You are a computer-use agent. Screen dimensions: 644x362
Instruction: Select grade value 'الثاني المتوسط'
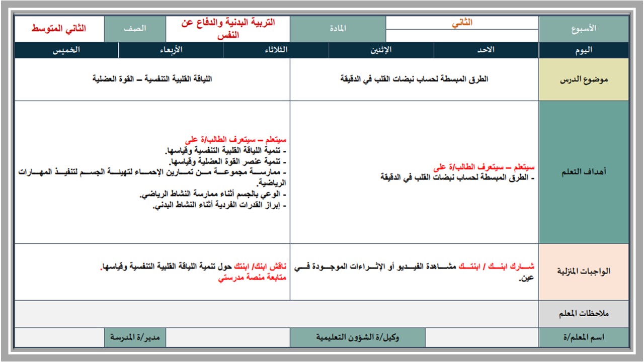[x=59, y=29]
